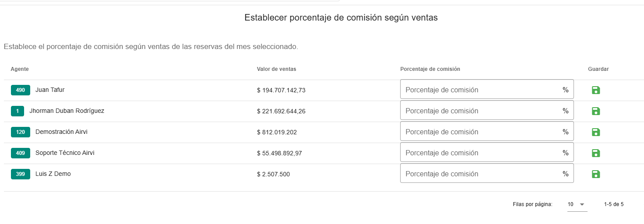Click agent ID badge 399

(21, 174)
